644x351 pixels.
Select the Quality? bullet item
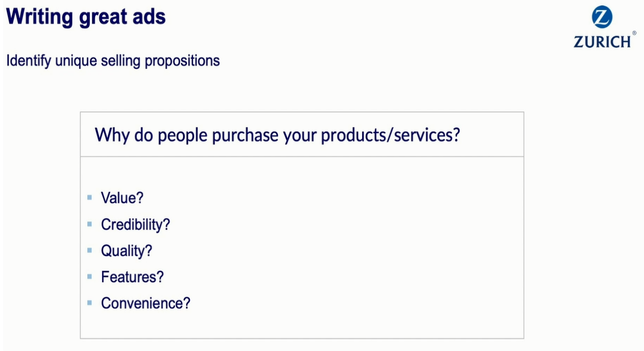click(x=127, y=251)
